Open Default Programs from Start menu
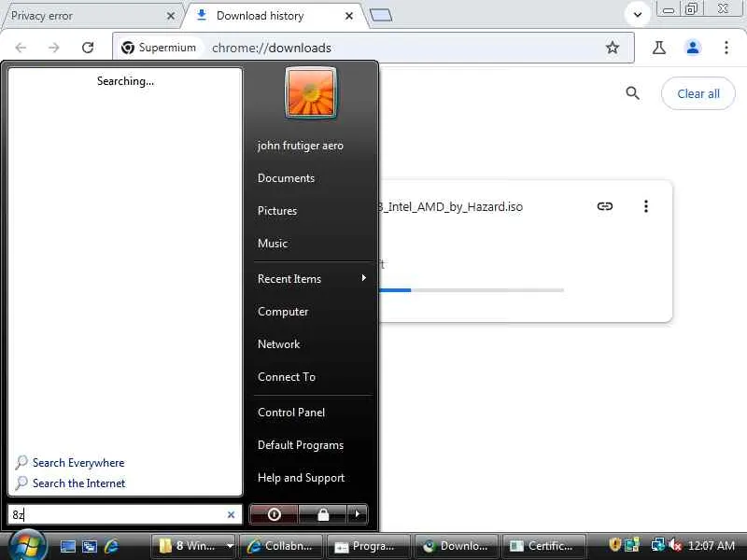The height and width of the screenshot is (560, 747). 301,445
